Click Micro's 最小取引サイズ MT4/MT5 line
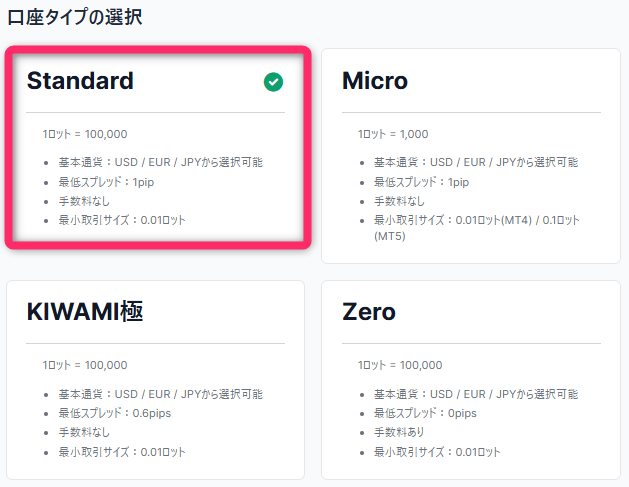 click(x=477, y=228)
